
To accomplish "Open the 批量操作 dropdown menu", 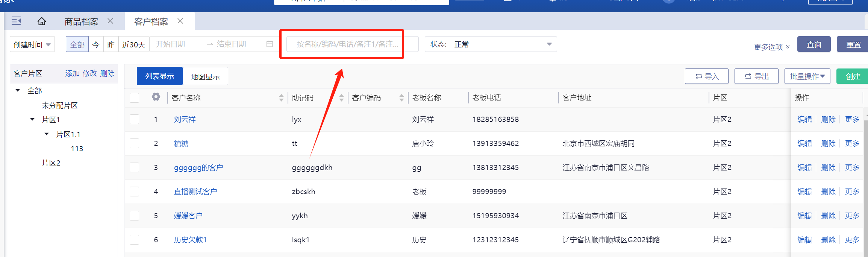I will tap(807, 76).
